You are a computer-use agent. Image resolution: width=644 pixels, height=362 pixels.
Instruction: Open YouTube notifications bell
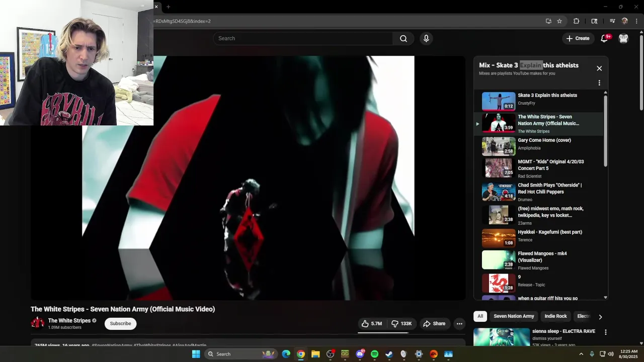coord(604,39)
